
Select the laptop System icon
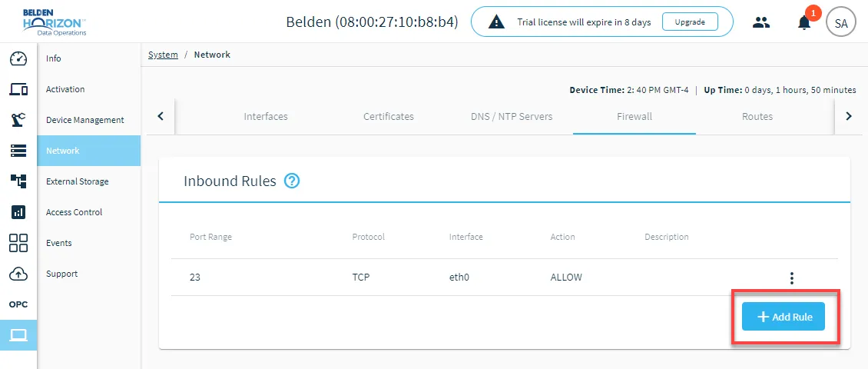coord(18,335)
